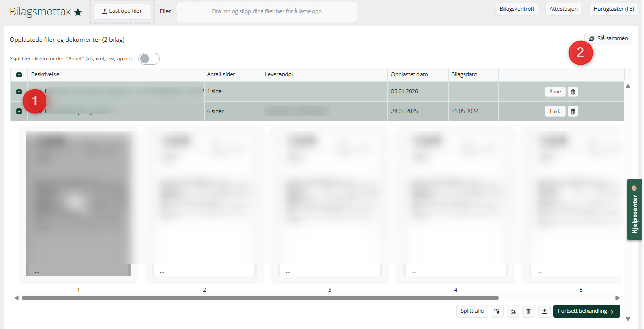Click Fortsett behandling button
Image resolution: width=644 pixels, height=329 pixels.
click(586, 311)
